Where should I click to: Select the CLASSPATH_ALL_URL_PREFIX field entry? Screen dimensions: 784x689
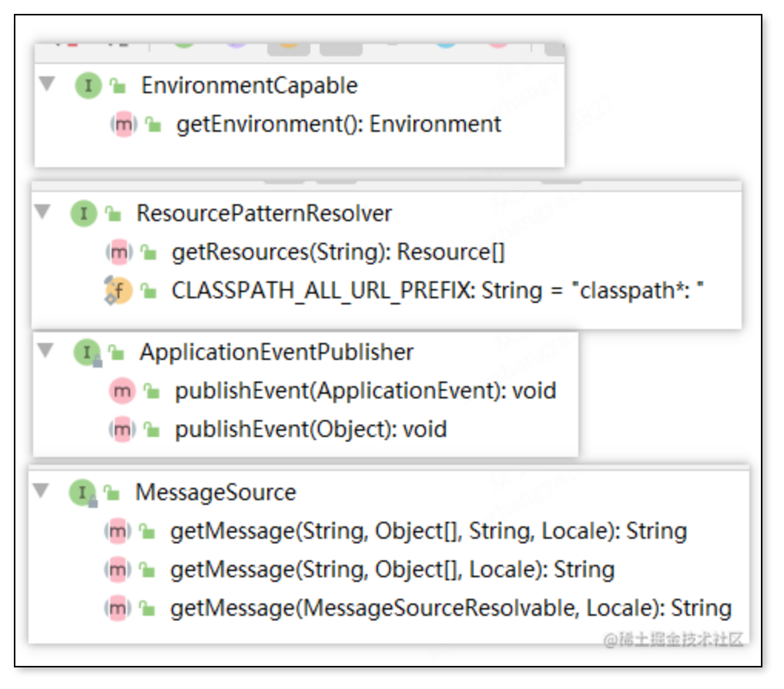[x=438, y=291]
